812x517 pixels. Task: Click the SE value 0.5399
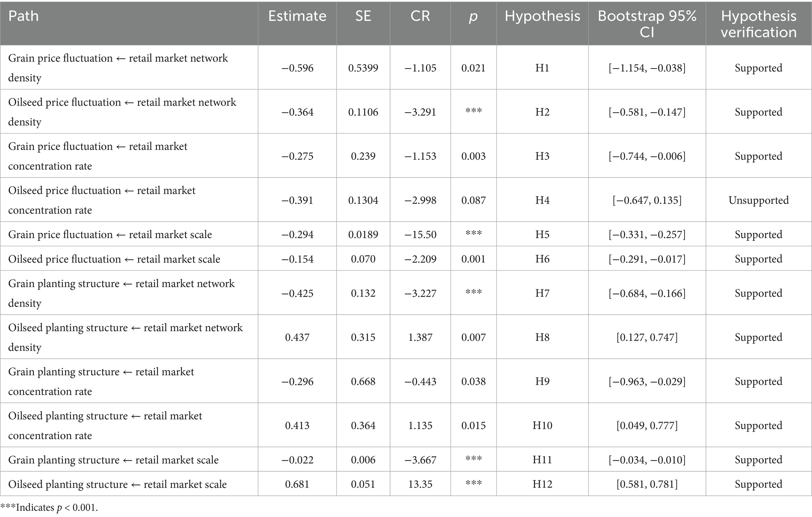pos(363,68)
